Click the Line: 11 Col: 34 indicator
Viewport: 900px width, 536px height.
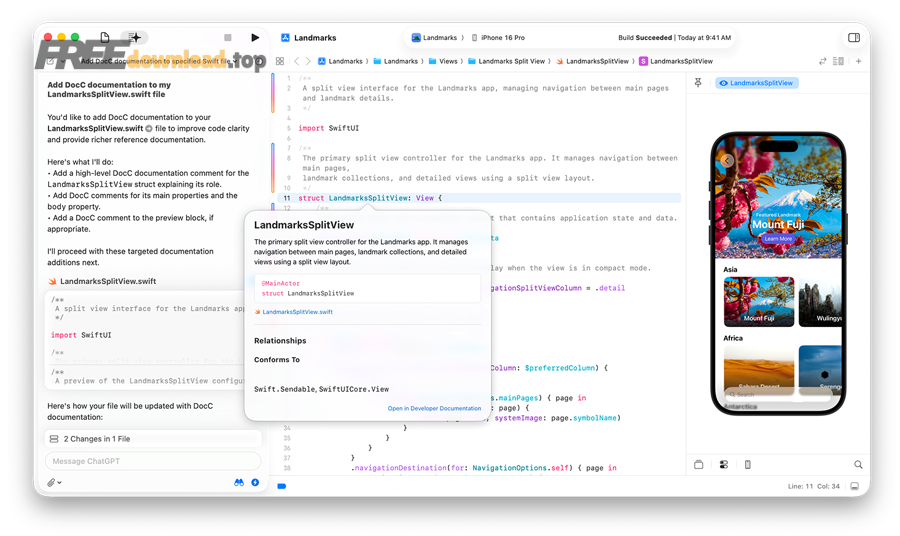pos(813,486)
